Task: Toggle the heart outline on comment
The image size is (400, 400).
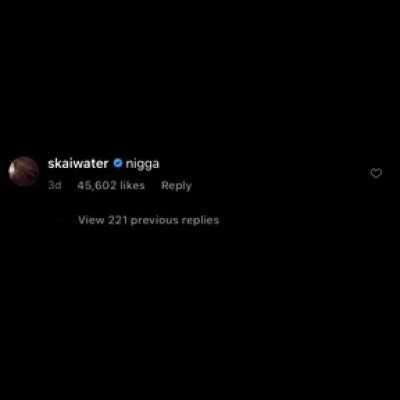Action: 376,173
